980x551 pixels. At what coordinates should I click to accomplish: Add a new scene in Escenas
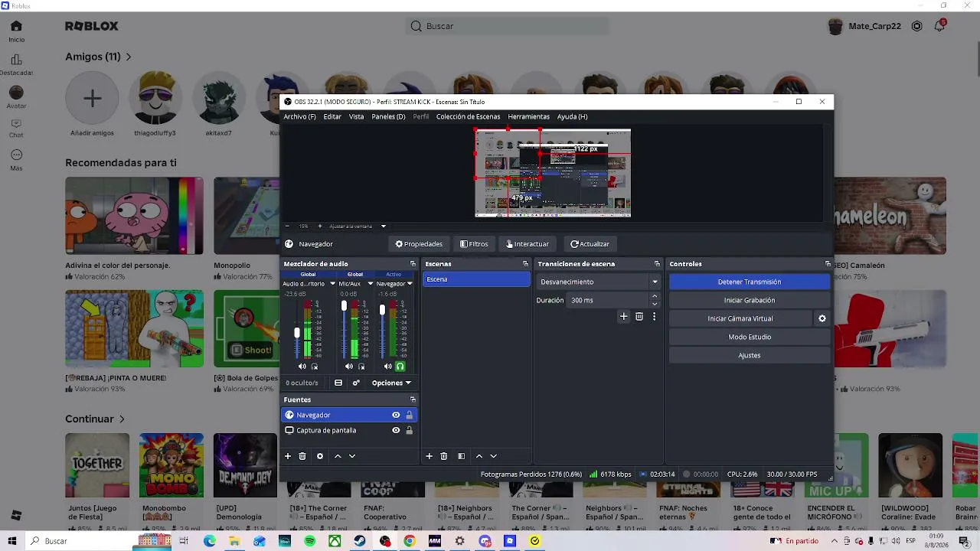(430, 456)
